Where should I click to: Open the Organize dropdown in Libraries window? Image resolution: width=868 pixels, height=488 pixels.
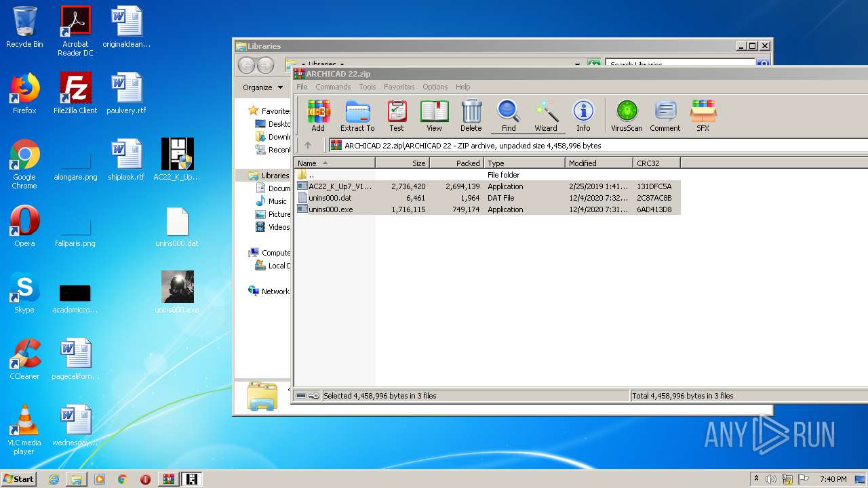pos(262,87)
